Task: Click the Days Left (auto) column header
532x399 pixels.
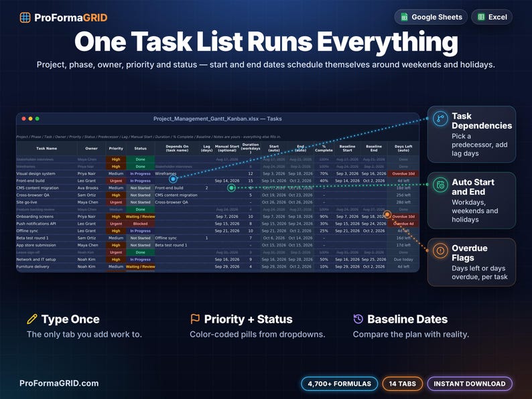Action: [x=403, y=149]
